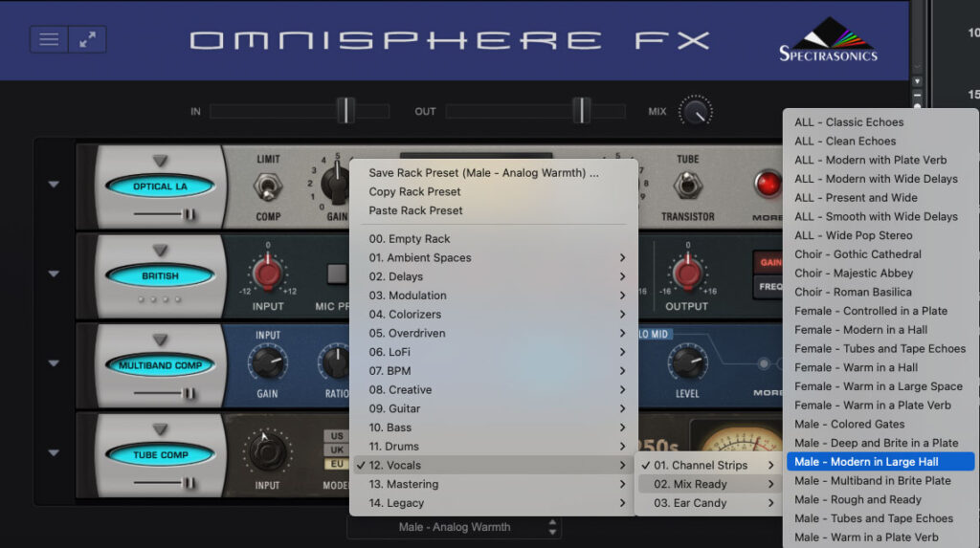Pick Female - Warm in a Hall preset
This screenshot has width=980, height=548.
coord(880,367)
